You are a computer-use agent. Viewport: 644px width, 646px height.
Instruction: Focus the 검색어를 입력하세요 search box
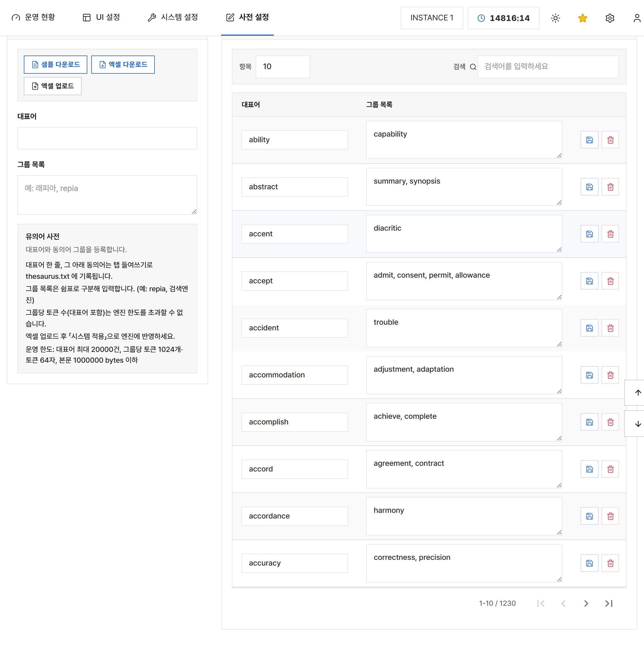point(548,67)
